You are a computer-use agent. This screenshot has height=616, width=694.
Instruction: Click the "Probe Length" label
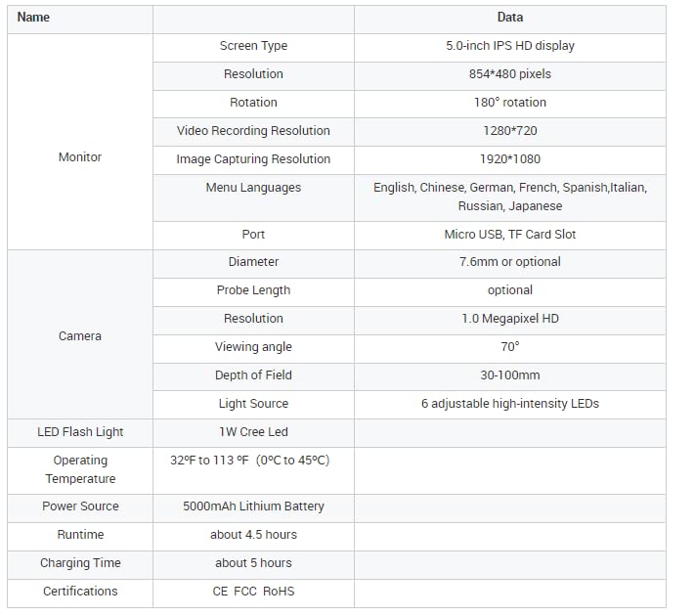(x=253, y=290)
